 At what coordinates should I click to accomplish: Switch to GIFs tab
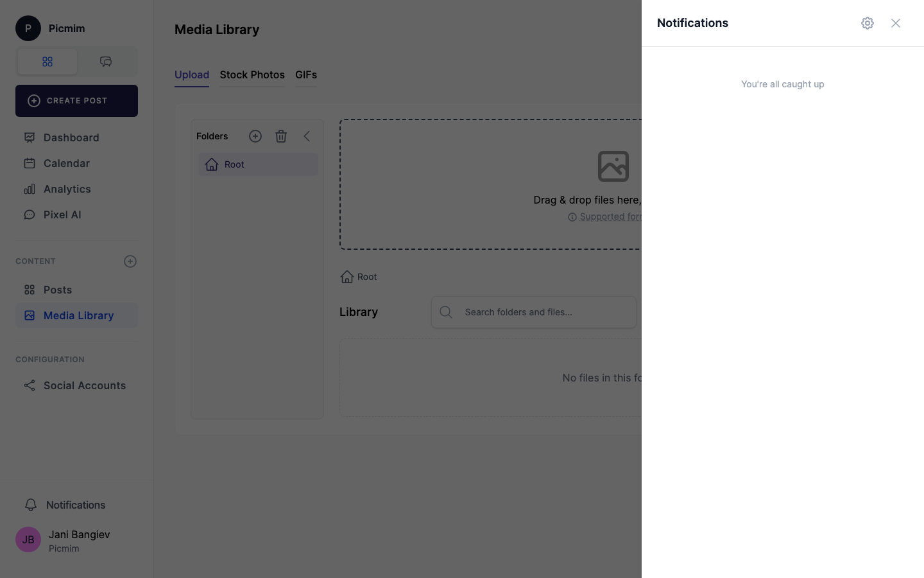[306, 74]
